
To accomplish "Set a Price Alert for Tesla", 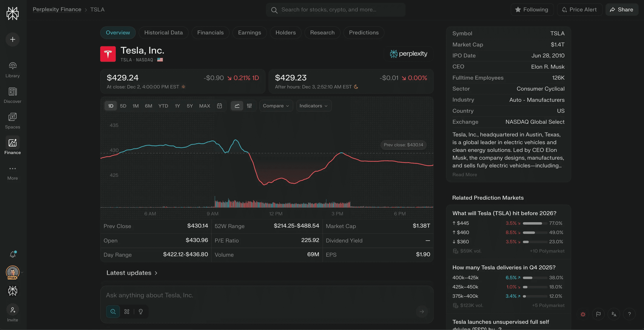I will (579, 9).
